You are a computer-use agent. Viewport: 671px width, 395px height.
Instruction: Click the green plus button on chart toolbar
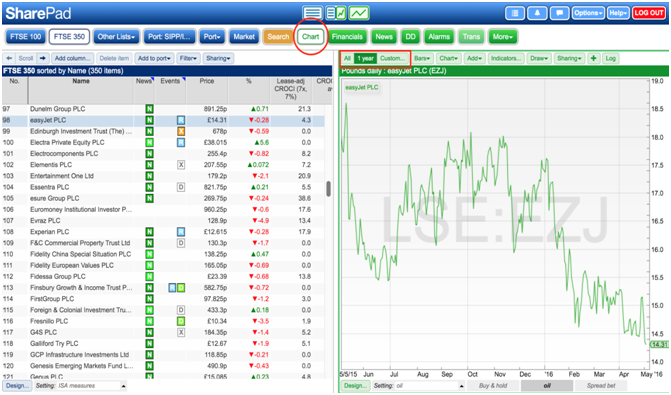(594, 58)
